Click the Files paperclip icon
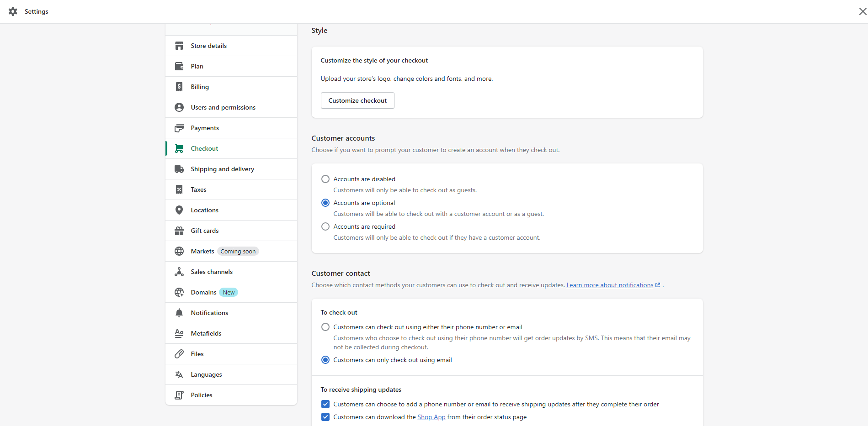868x426 pixels. tap(179, 354)
